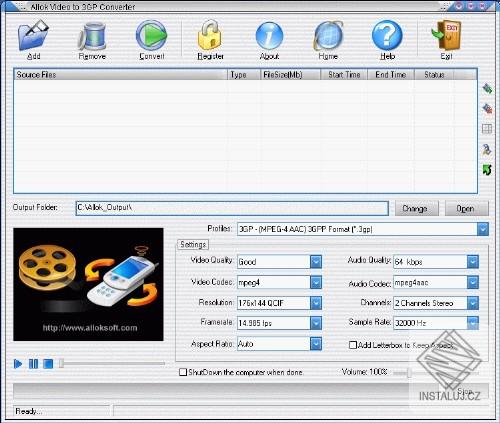Open the About info icon
The image size is (500, 423).
point(269,36)
